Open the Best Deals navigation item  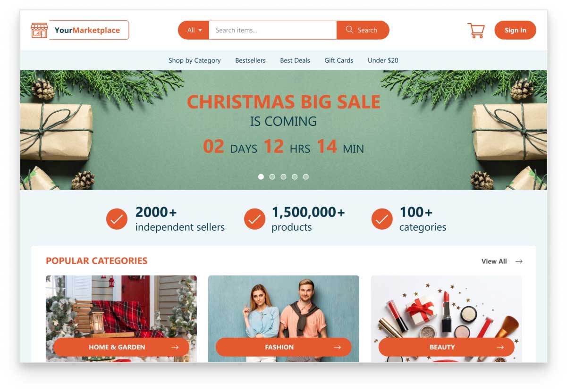[295, 60]
